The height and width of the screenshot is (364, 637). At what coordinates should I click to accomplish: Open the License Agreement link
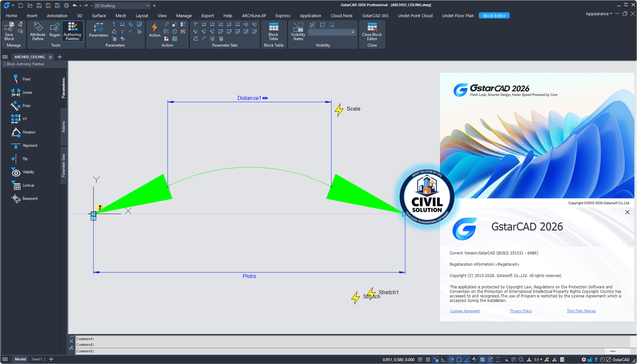(465, 311)
